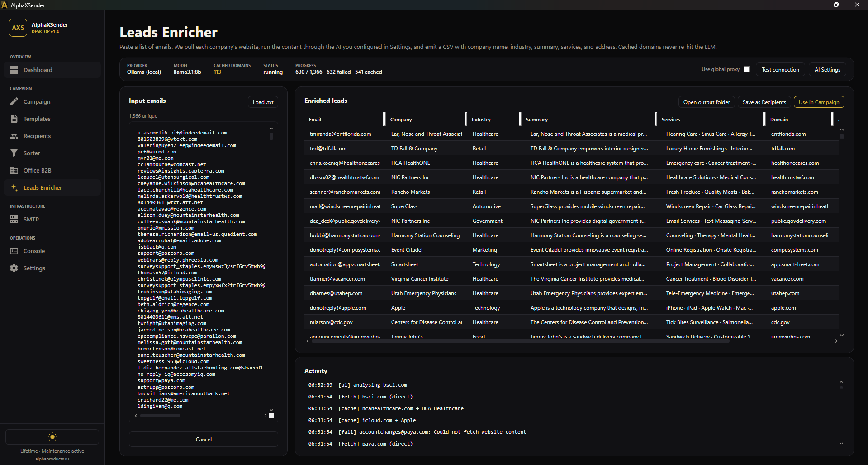Click Save as Recipients button

point(764,102)
